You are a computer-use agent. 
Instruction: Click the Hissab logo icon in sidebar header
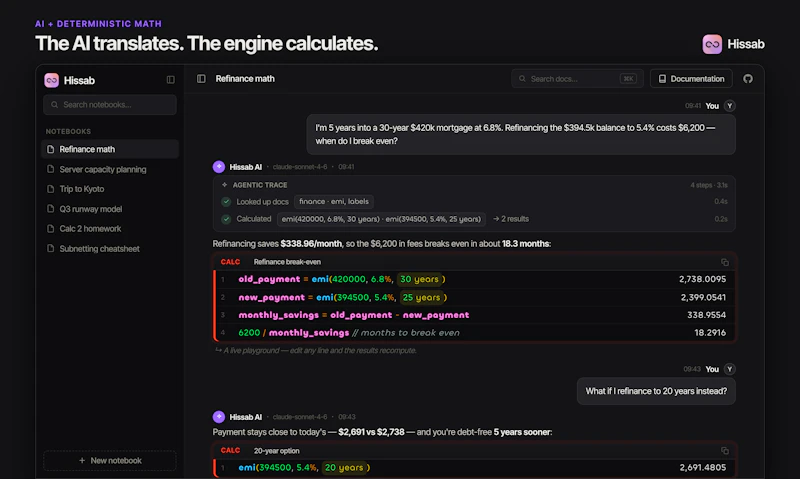click(52, 80)
